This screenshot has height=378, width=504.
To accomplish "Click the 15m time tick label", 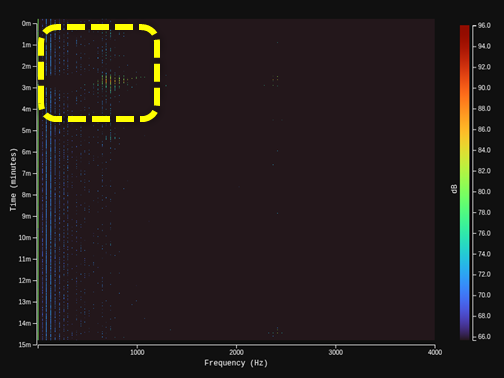I will [x=25, y=345].
